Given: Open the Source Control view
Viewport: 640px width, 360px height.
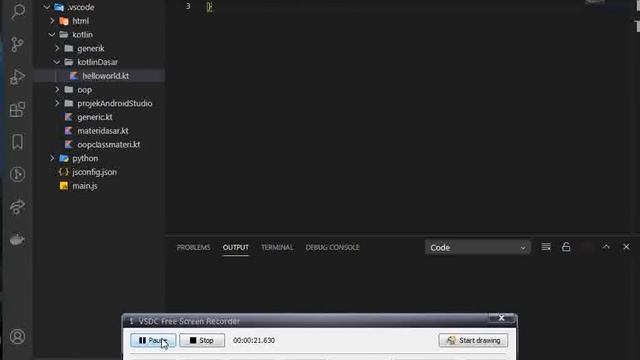Looking at the screenshot, I should point(17,44).
